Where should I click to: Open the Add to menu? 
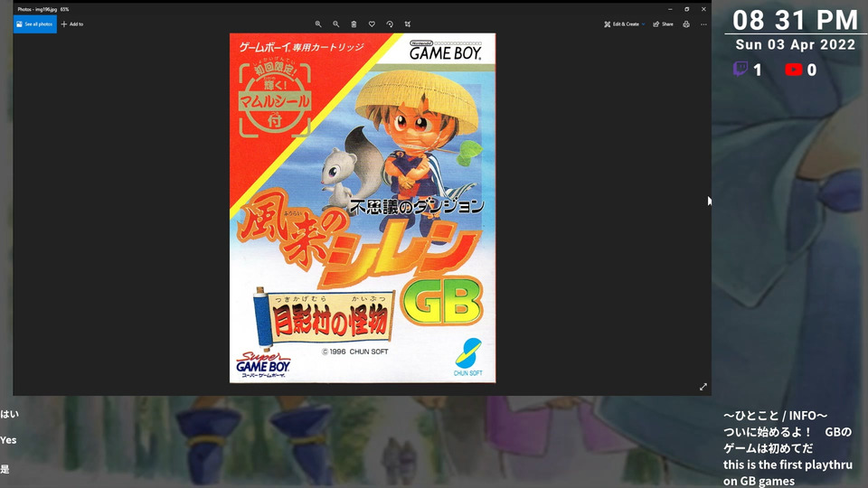(72, 24)
